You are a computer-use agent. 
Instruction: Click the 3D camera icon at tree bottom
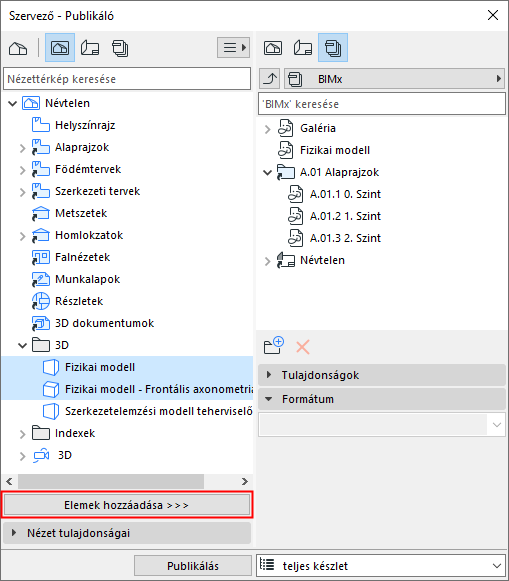point(41,455)
